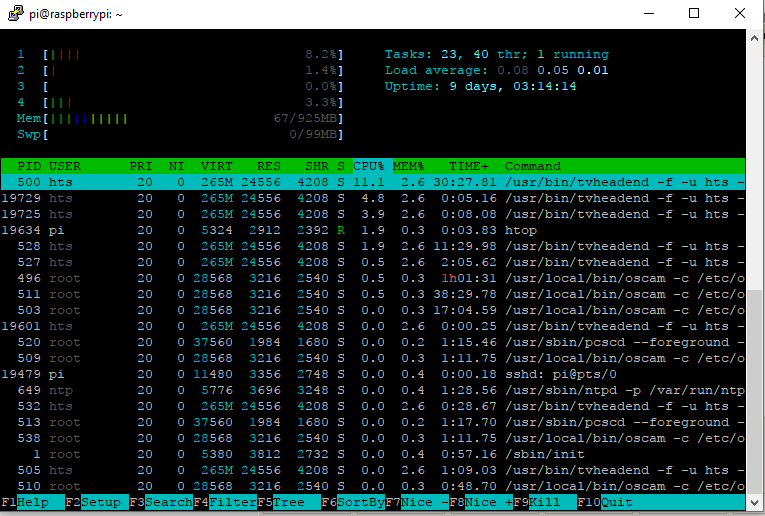Sort by RES column header
This screenshot has width=765, height=516.
point(269,166)
